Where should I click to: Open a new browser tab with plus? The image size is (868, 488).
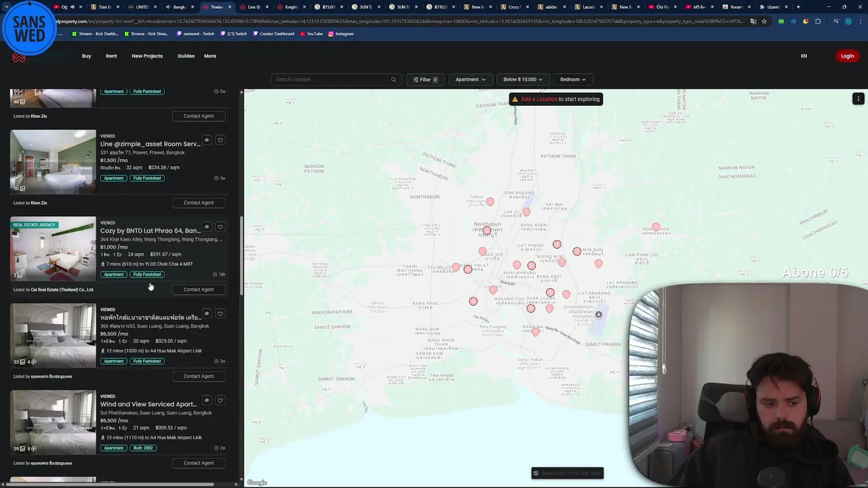click(798, 7)
